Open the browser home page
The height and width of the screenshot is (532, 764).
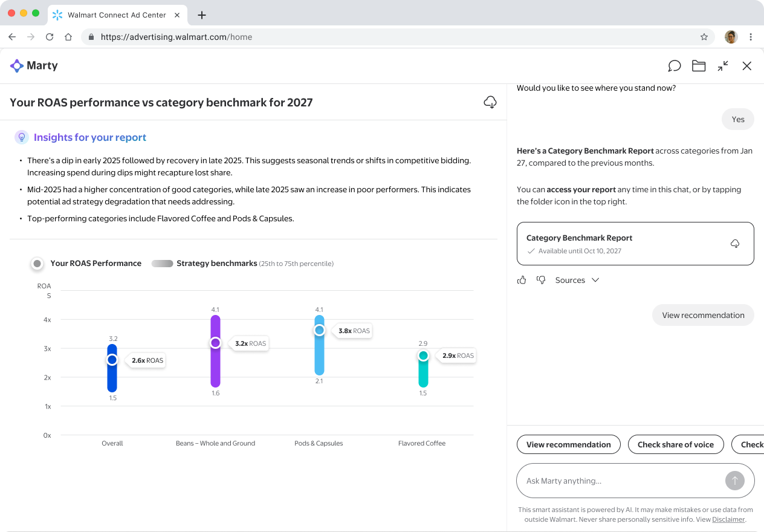68,37
